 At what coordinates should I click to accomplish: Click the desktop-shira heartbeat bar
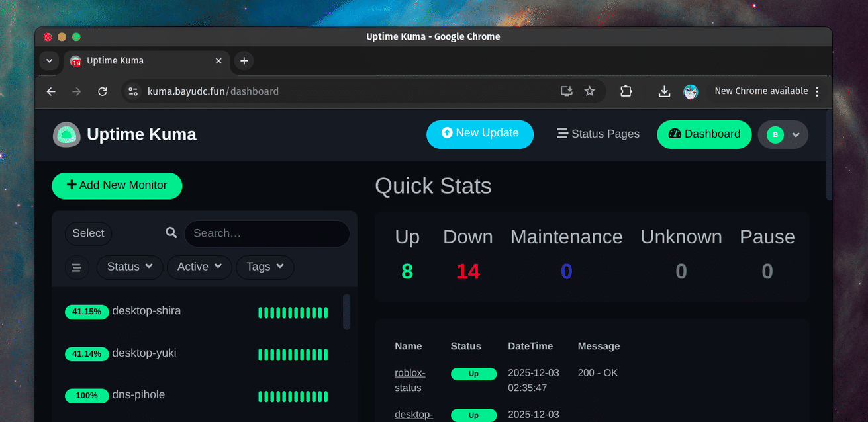pos(293,313)
